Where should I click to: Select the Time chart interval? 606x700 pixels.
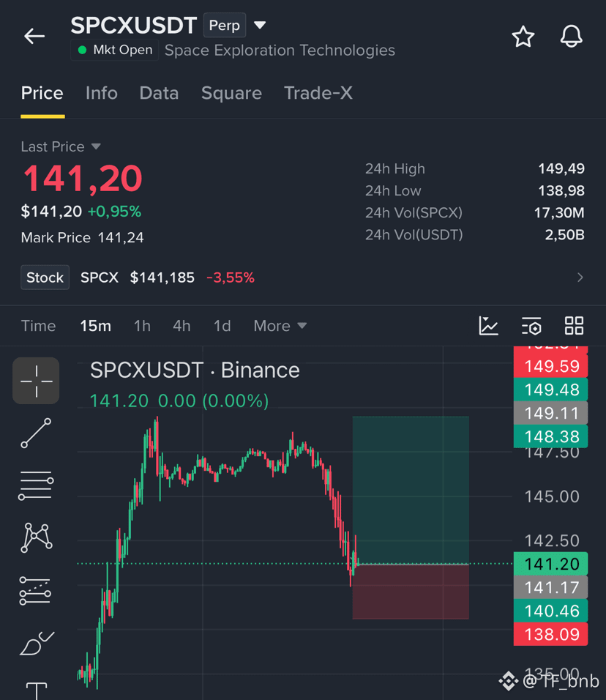coord(38,326)
